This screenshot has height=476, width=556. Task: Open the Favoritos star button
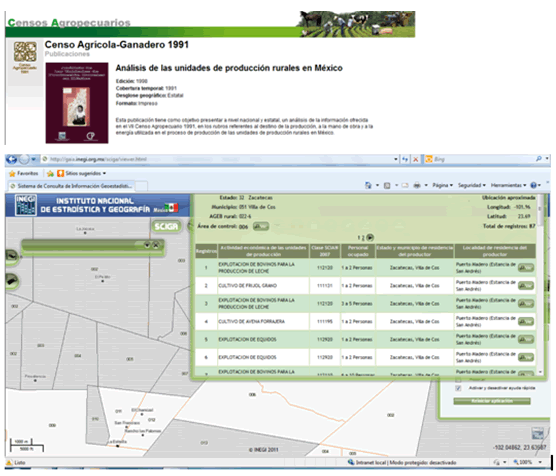point(23,173)
